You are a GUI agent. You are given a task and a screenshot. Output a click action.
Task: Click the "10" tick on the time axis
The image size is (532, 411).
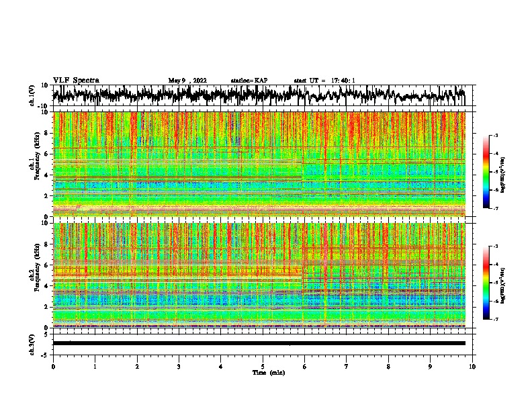click(472, 367)
